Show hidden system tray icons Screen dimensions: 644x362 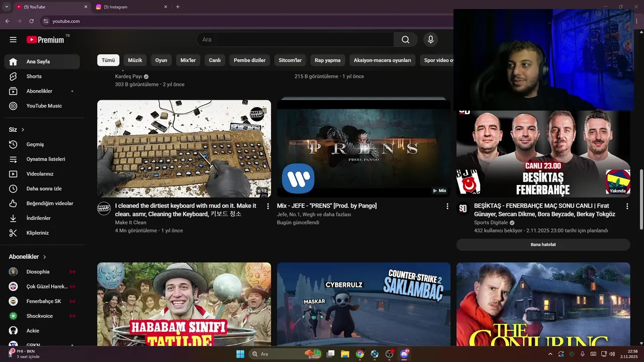550,354
